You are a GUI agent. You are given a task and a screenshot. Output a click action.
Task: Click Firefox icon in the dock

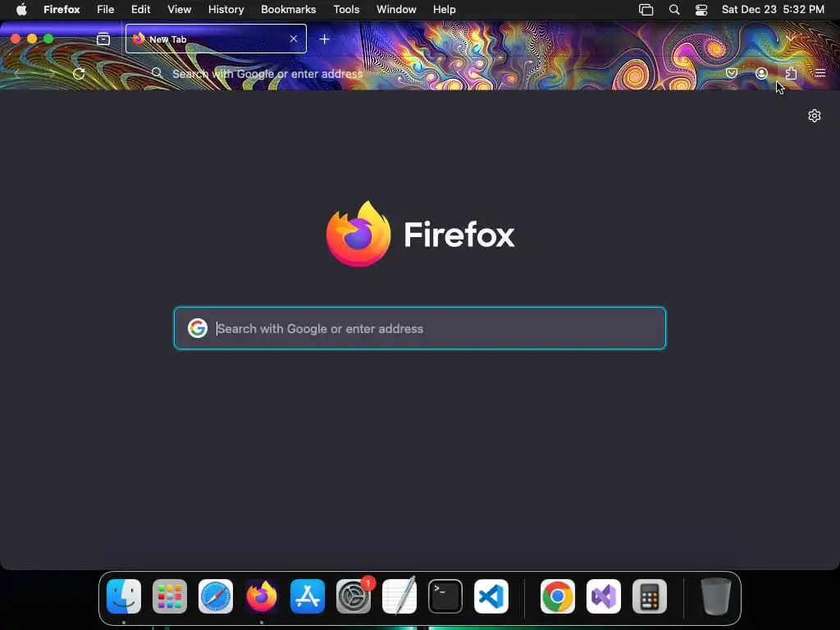tap(262, 596)
